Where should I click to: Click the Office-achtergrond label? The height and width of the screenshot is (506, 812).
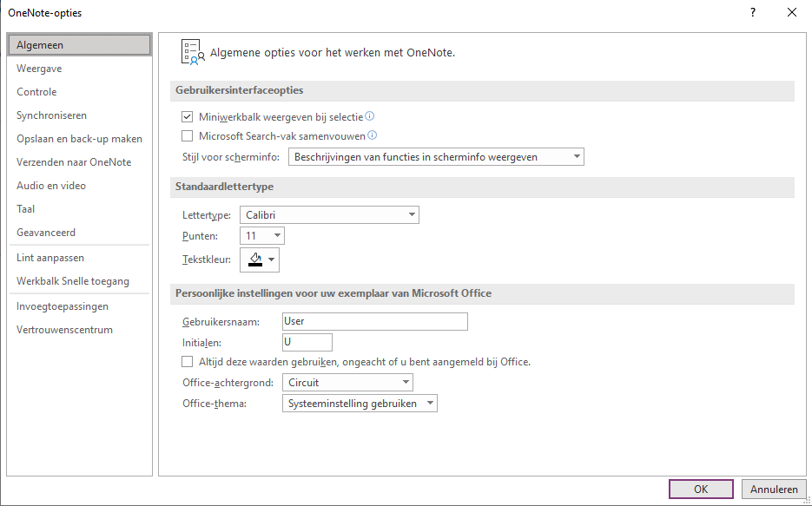(228, 383)
